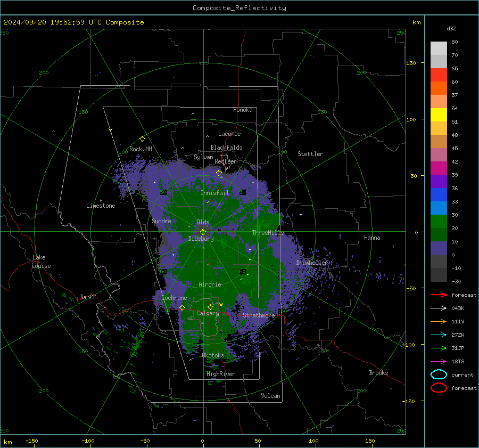Click the green 31JP arrow icon

(x=439, y=348)
